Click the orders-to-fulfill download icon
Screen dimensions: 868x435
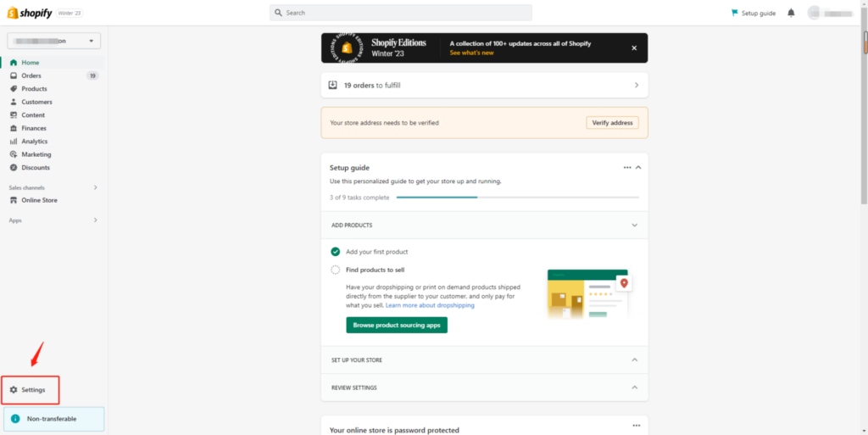[x=332, y=85]
